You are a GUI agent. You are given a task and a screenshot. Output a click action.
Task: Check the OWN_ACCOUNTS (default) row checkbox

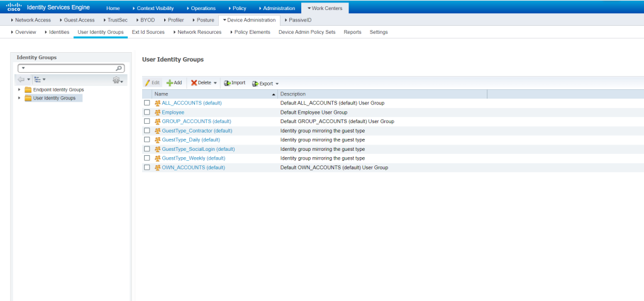(x=147, y=168)
